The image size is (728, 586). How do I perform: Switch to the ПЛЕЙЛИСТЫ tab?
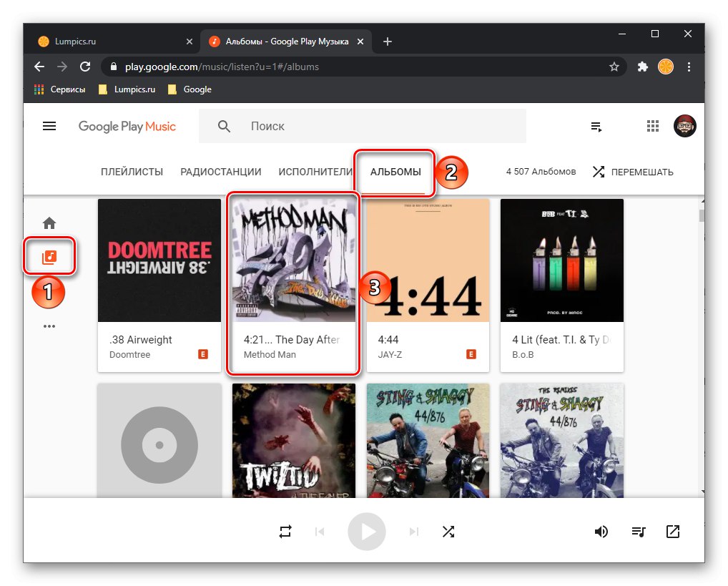point(132,172)
